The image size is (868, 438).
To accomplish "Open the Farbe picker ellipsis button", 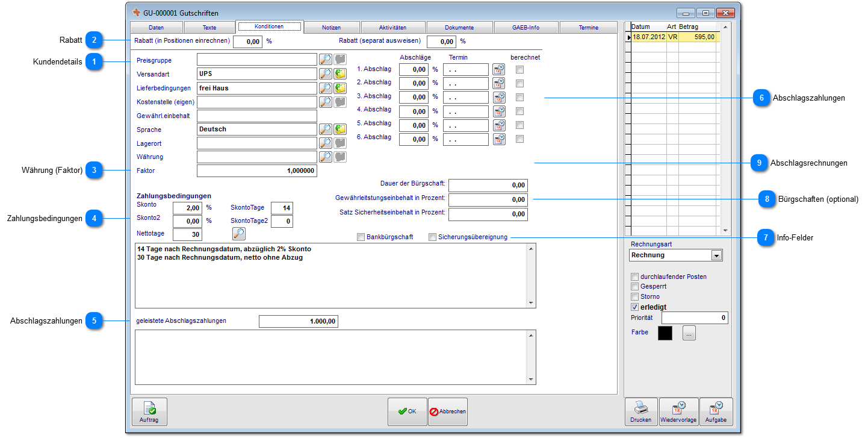I will [689, 333].
